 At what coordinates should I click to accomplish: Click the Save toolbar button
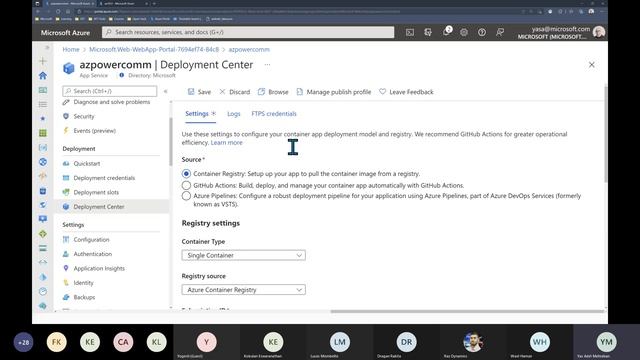[x=199, y=92]
